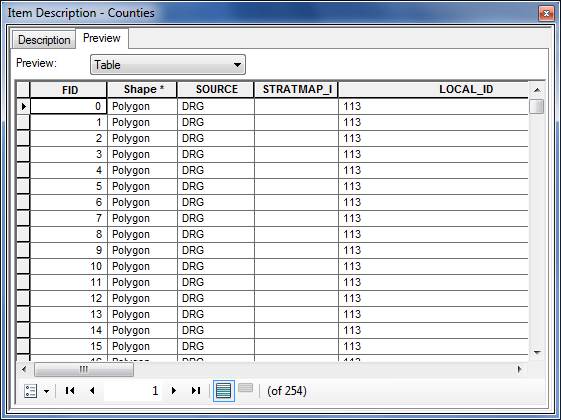Open the Preview type Table dropdown
Image resolution: width=561 pixels, height=420 pixels.
pos(168,65)
